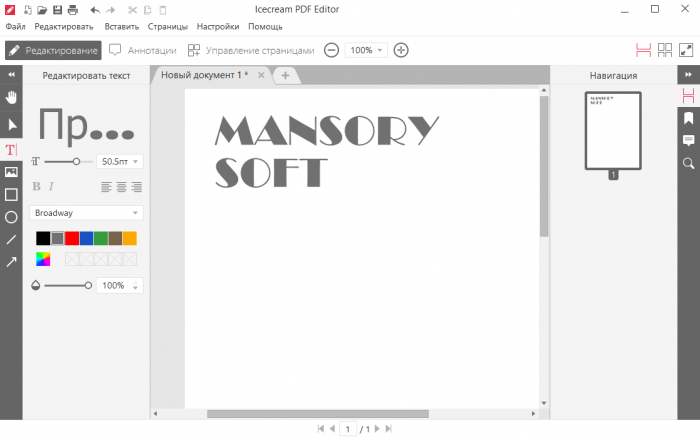Select the Line drawing tool
The width and height of the screenshot is (700, 438).
(x=11, y=240)
